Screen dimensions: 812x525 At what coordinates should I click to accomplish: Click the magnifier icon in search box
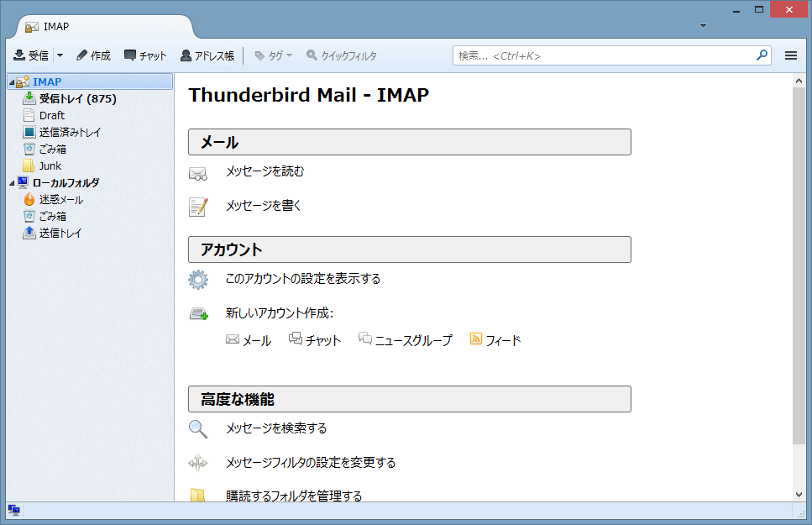click(762, 55)
